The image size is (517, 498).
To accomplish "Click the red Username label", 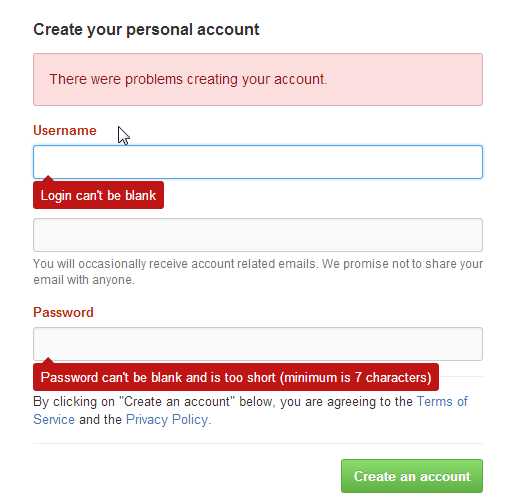I will click(x=65, y=130).
